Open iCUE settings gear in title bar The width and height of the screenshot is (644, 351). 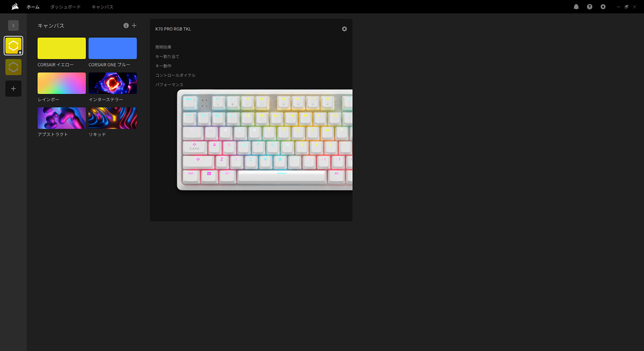click(603, 7)
